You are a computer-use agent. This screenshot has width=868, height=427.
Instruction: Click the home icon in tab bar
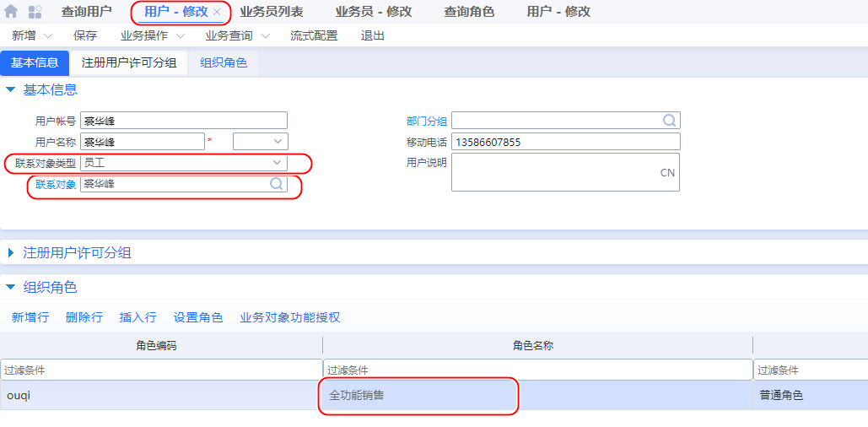point(11,12)
